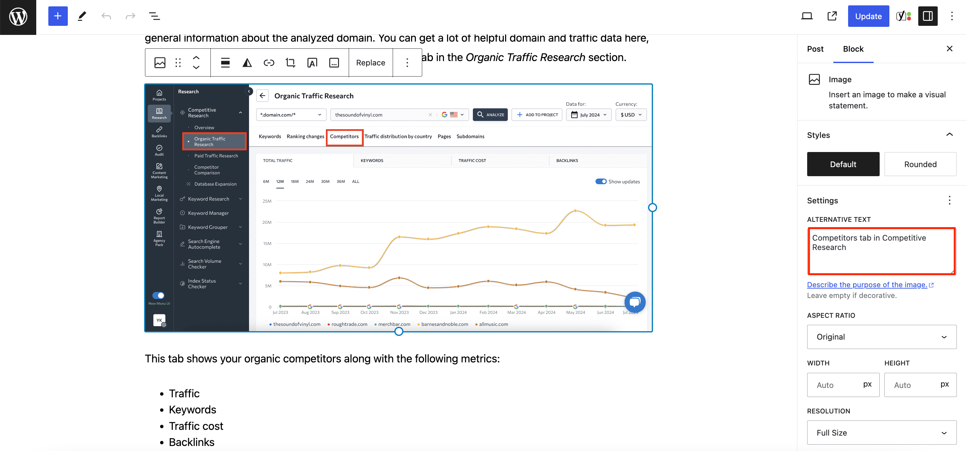The height and width of the screenshot is (451, 980).
Task: Open the Settings panel options menu
Action: 949,200
